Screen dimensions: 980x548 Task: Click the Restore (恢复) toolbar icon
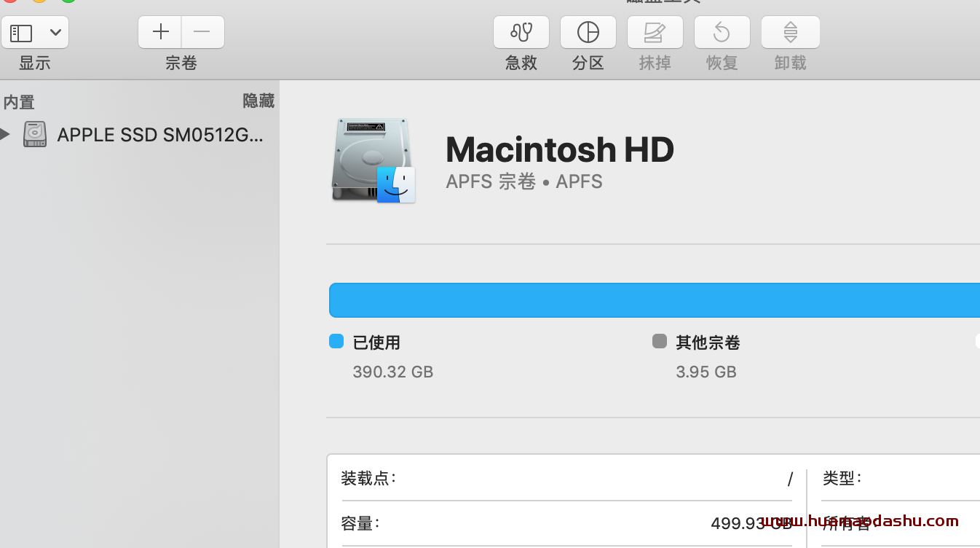tap(722, 32)
